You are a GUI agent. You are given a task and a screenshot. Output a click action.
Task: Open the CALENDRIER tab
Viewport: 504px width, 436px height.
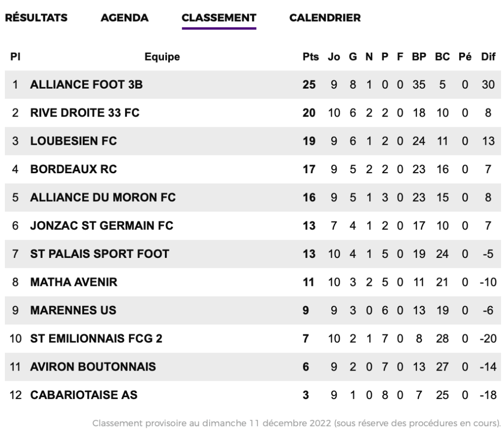[325, 18]
